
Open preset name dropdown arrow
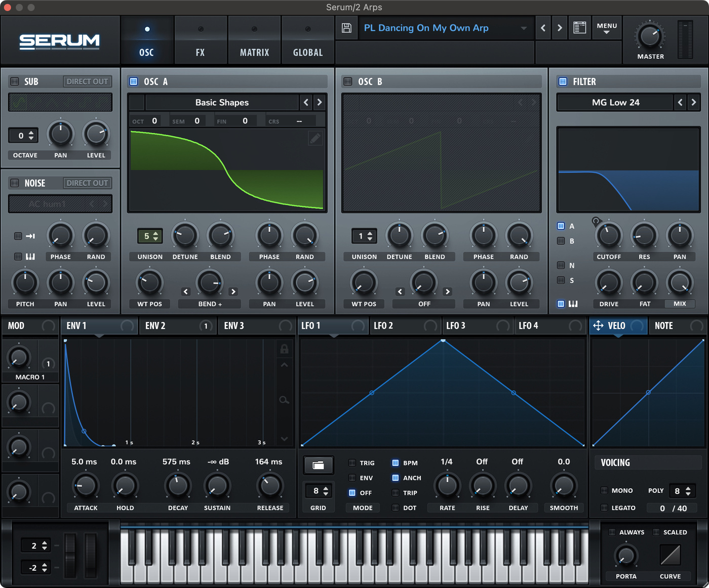(x=524, y=28)
